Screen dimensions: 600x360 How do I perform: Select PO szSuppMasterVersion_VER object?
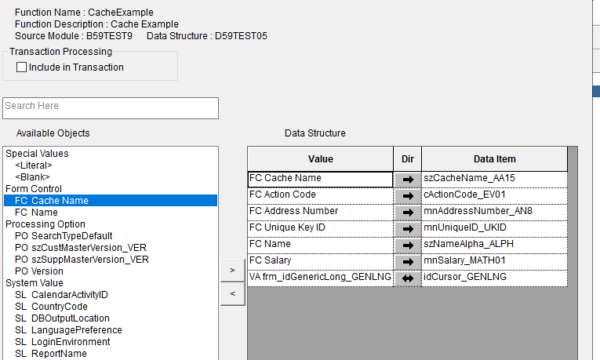[82, 259]
